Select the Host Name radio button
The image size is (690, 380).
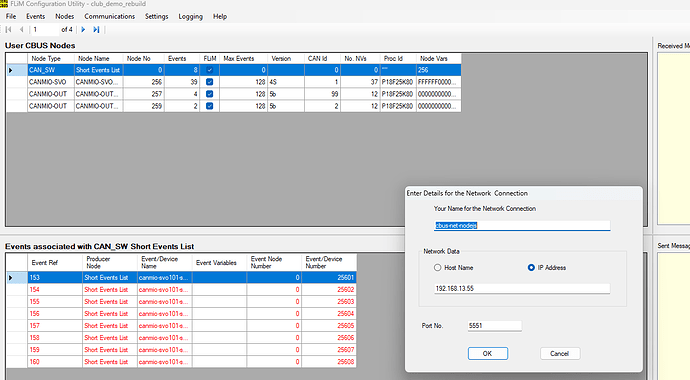[437, 267]
